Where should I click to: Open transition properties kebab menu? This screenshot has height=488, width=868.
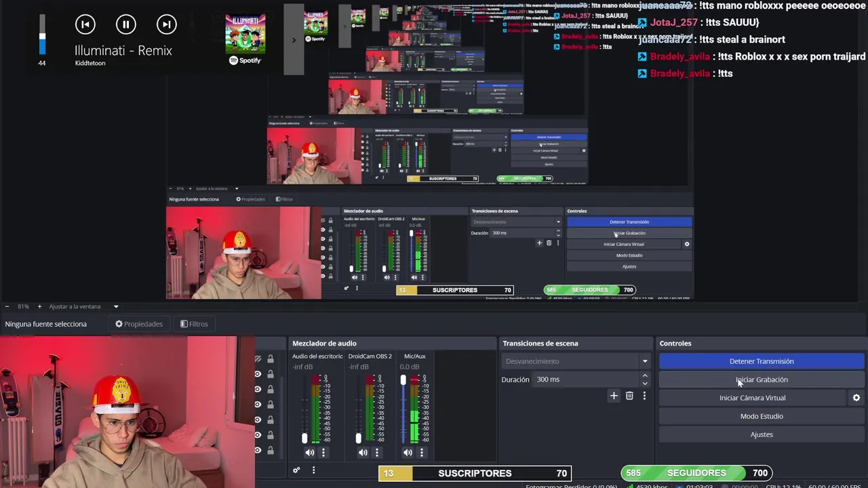(x=644, y=396)
